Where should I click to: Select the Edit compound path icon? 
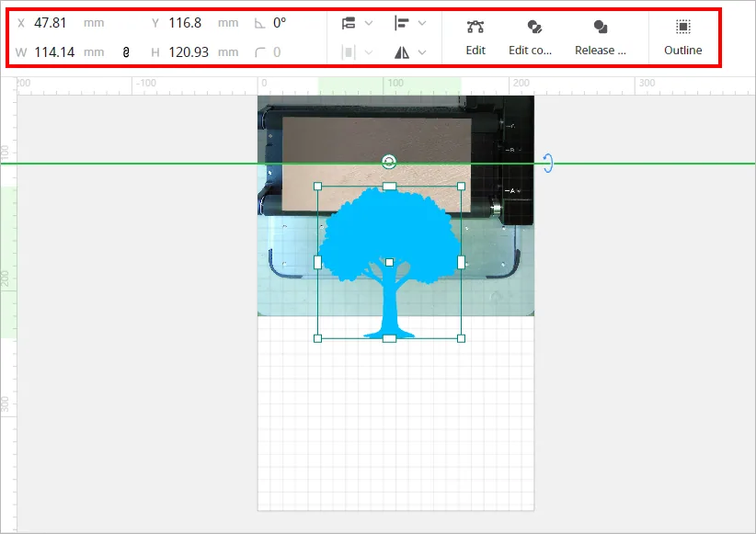pos(534,27)
